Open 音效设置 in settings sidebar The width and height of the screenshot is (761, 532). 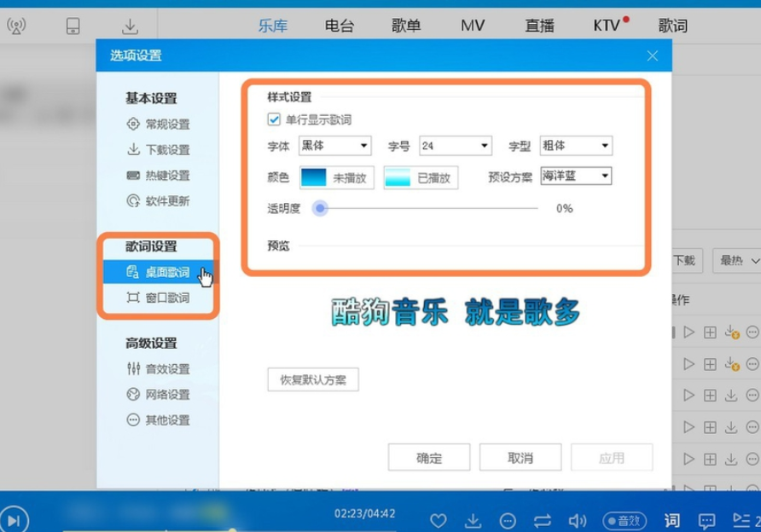[158, 369]
